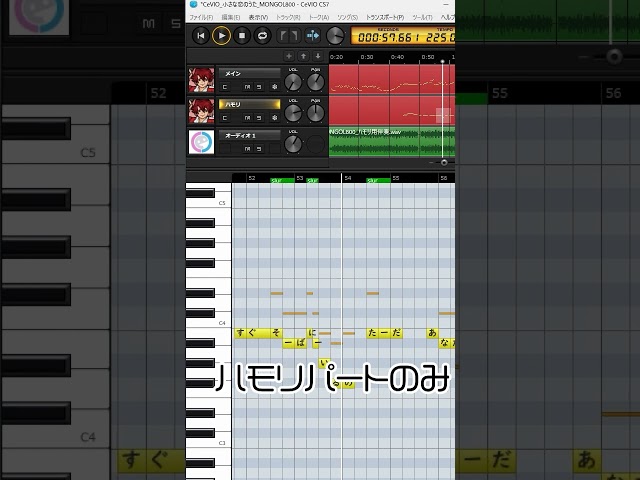
Task: Mute the オーディオ1 track
Action: click(x=247, y=149)
